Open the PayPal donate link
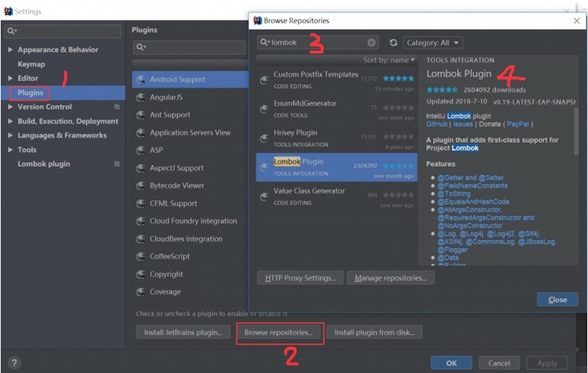 click(517, 124)
